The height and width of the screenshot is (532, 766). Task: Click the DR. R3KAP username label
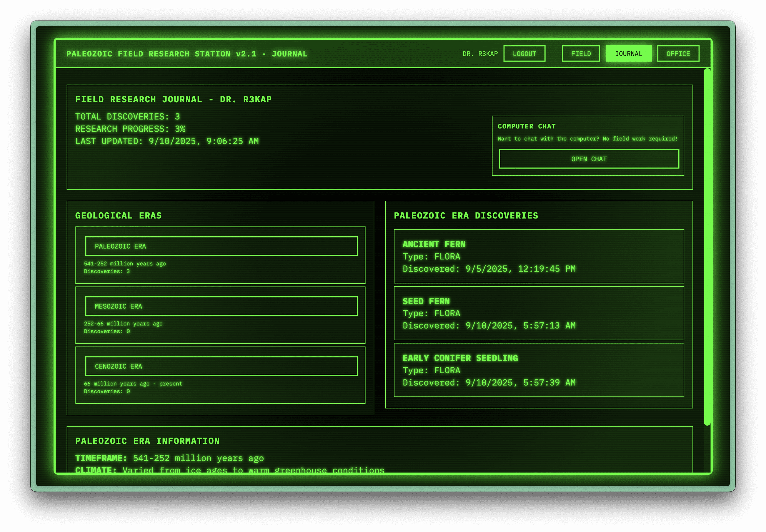click(x=480, y=54)
